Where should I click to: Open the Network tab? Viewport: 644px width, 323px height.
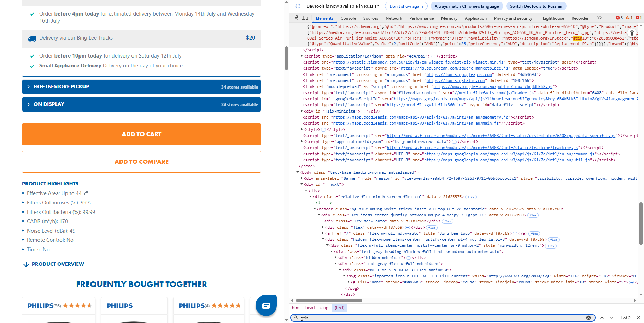point(394,18)
